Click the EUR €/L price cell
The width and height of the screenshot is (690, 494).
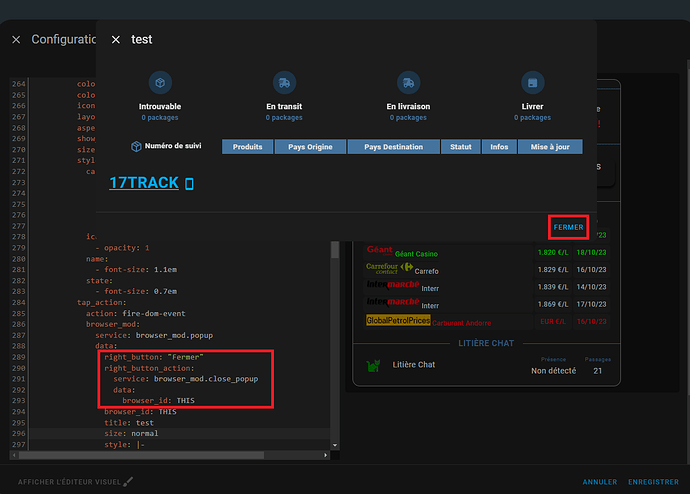point(553,322)
